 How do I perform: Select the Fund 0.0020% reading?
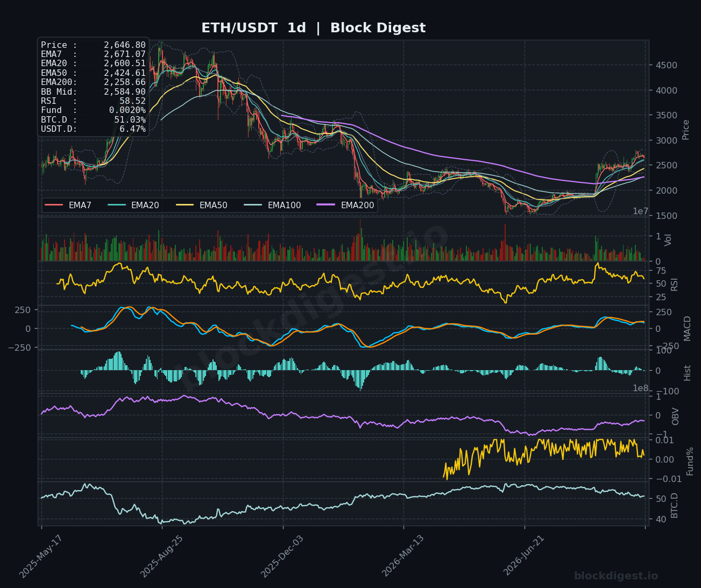pyautogui.click(x=93, y=110)
